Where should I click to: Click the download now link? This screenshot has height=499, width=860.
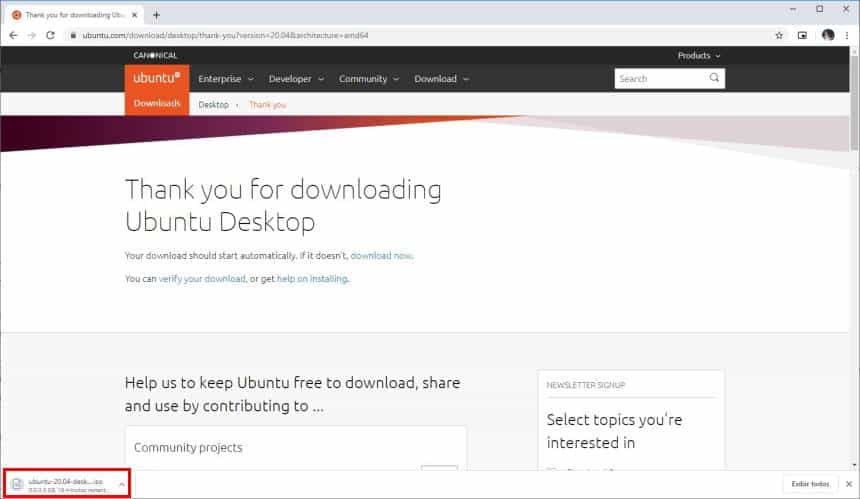381,256
